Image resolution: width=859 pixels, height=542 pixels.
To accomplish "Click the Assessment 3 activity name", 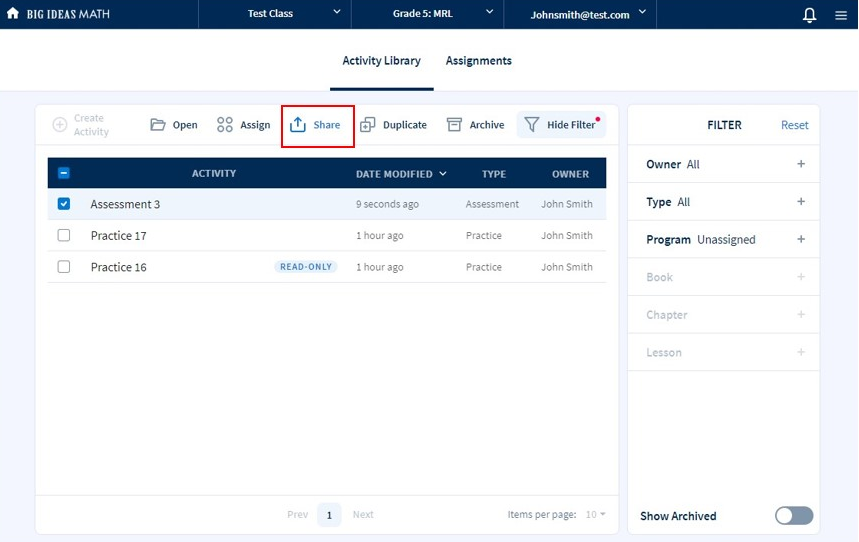I will (125, 204).
